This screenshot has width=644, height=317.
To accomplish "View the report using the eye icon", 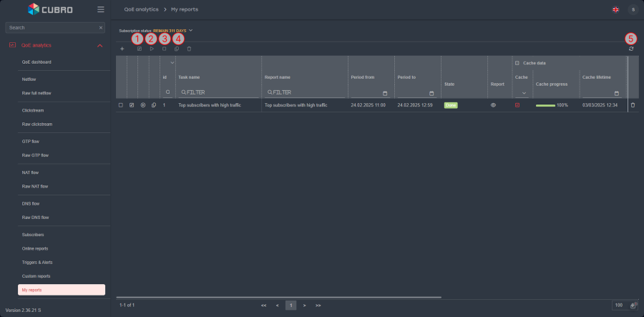I will 493,105.
